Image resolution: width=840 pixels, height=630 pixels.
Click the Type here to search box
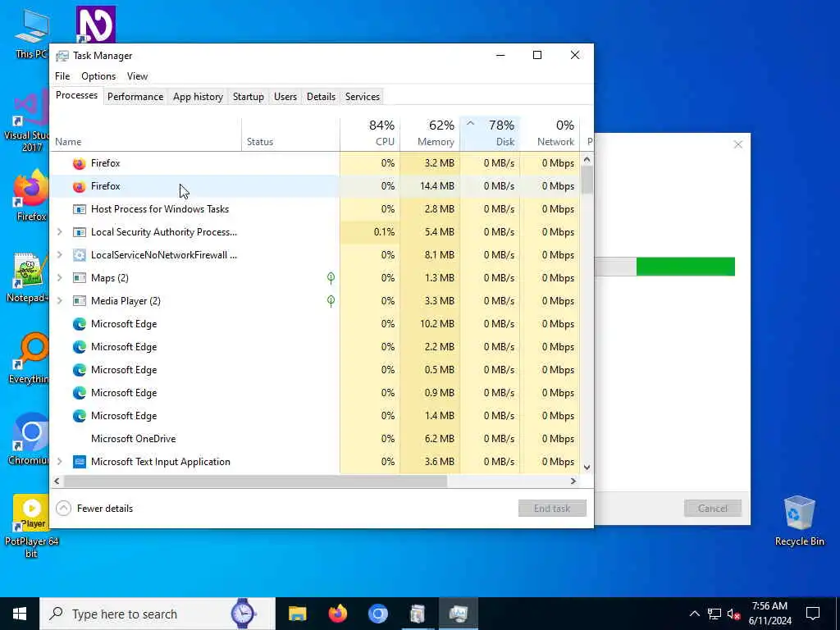tap(157, 614)
